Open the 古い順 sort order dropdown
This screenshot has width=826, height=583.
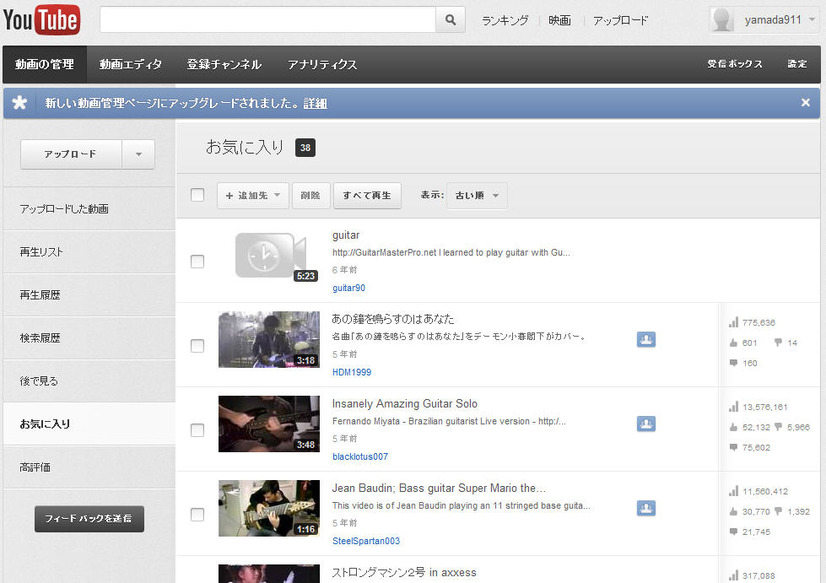coord(477,195)
